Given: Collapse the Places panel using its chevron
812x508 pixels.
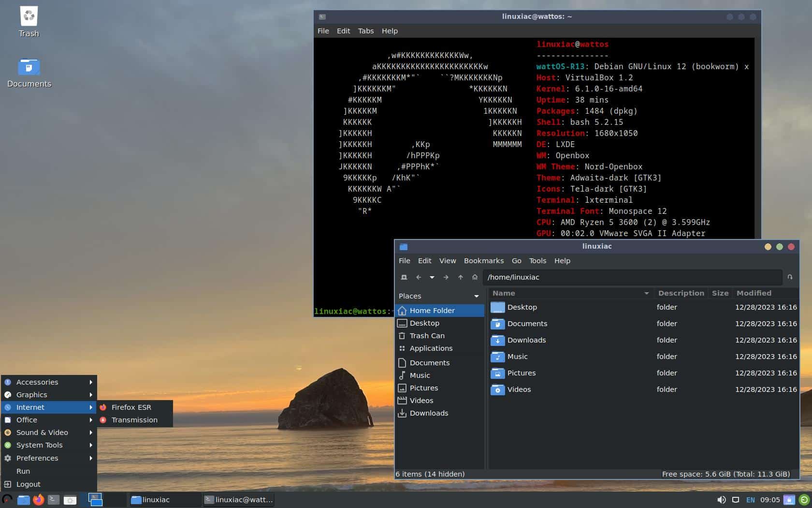Looking at the screenshot, I should (x=477, y=296).
